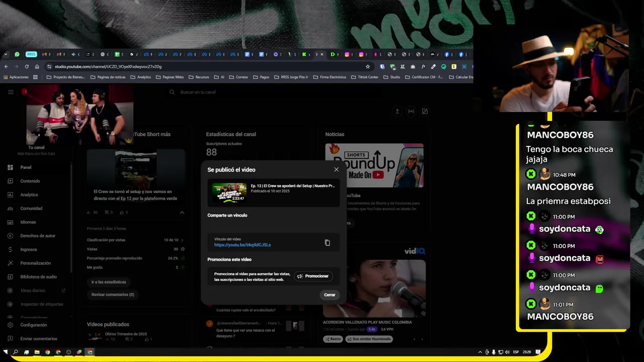Click 'See similar thumbnails' button
Image resolution: width=644 pixels, height=362 pixels.
click(368, 339)
